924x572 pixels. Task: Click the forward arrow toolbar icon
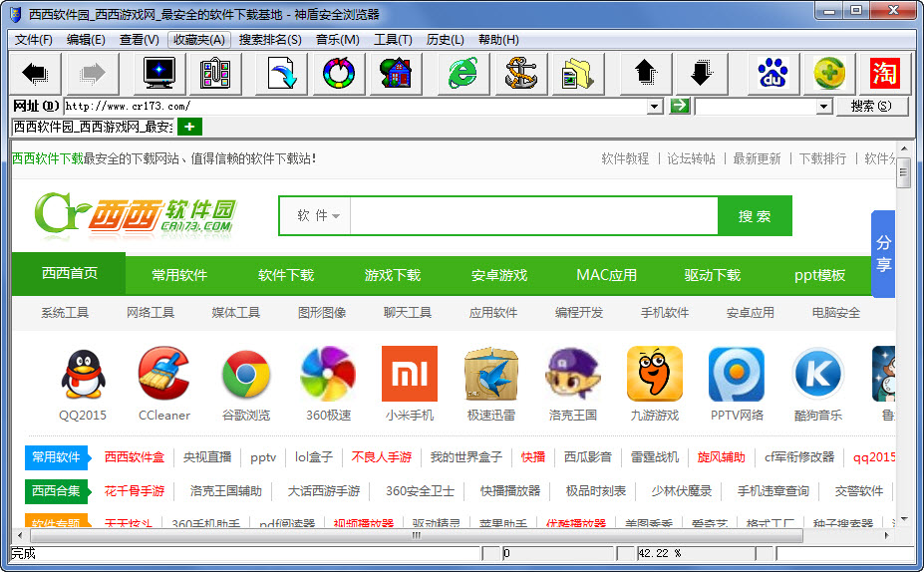click(93, 74)
